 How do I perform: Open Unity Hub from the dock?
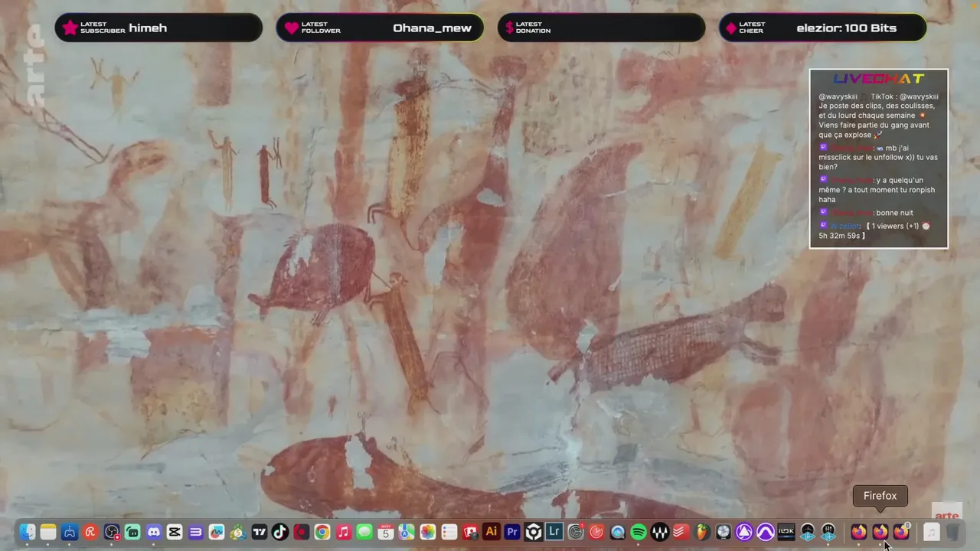coord(534,532)
